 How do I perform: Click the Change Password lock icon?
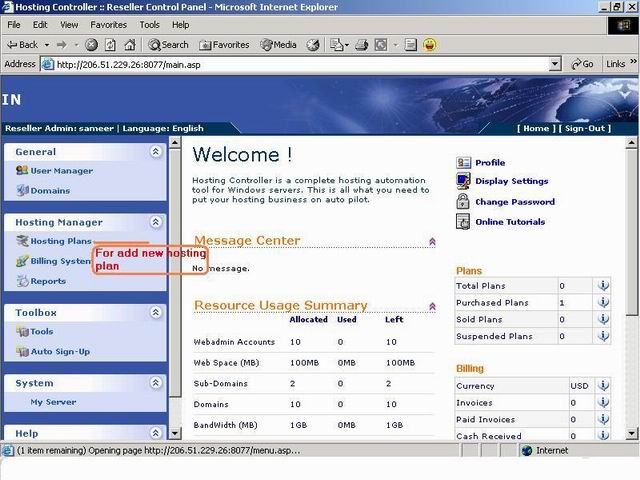[463, 201]
